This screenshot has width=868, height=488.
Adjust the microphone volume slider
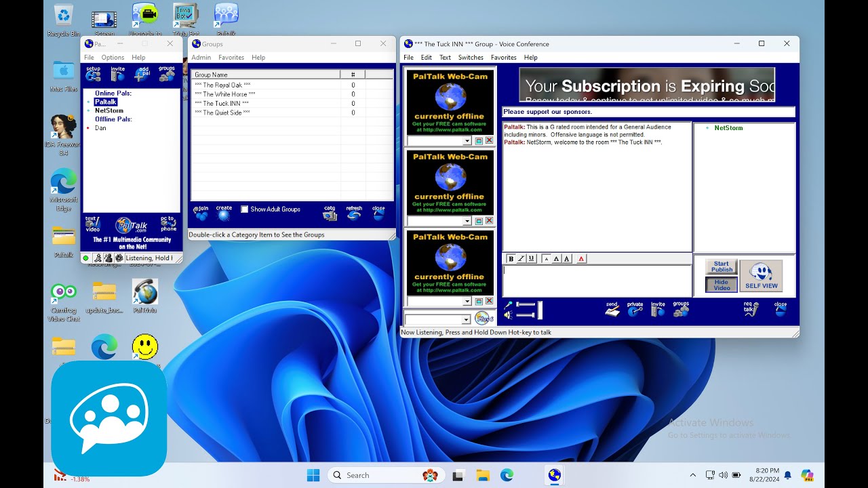click(x=526, y=305)
